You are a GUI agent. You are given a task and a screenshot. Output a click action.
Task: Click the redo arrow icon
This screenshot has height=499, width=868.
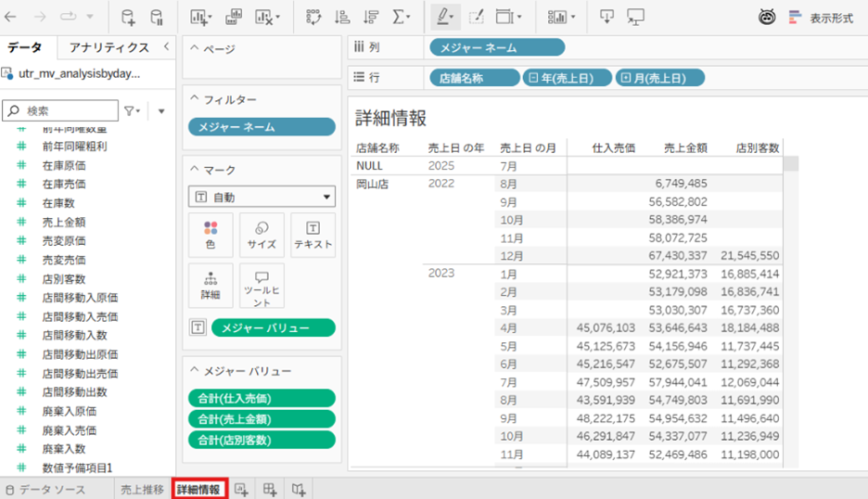point(69,17)
